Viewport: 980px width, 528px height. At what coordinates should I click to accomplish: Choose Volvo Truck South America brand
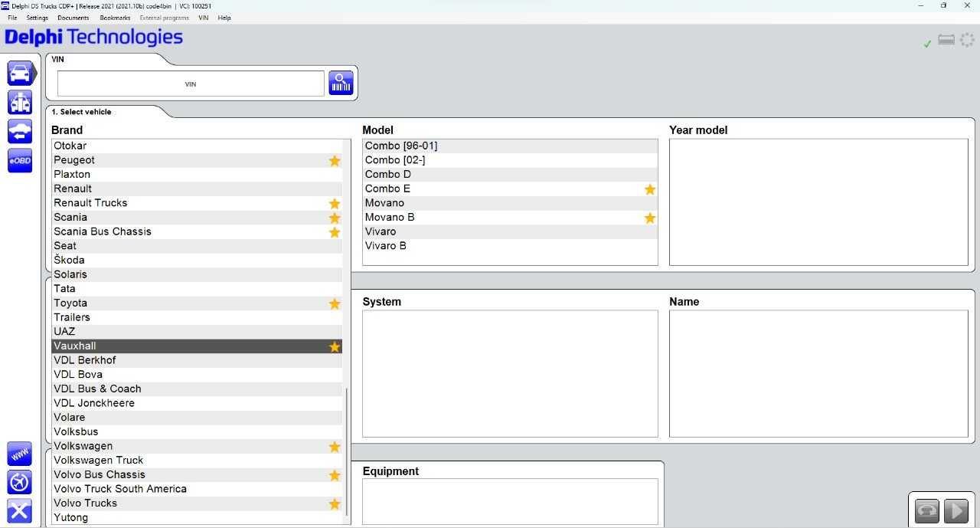(197, 489)
